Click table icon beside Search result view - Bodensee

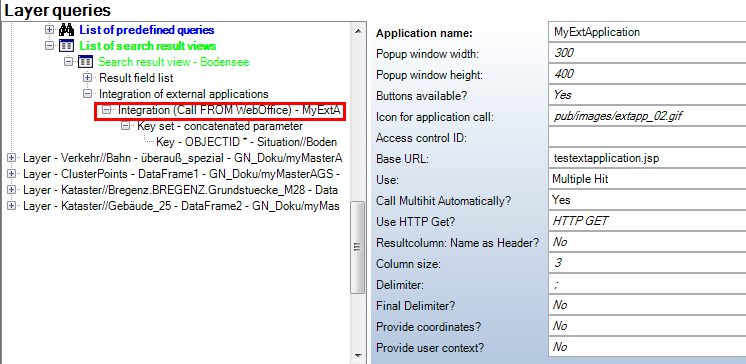click(86, 62)
